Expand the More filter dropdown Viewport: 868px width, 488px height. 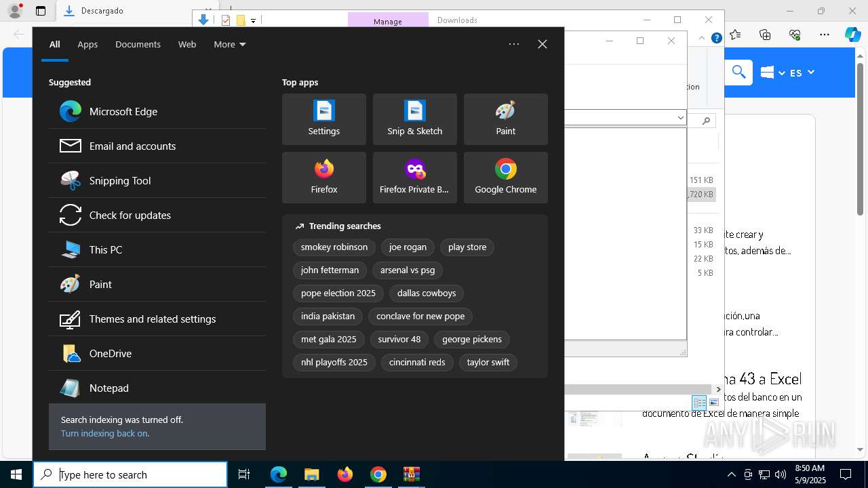230,44
